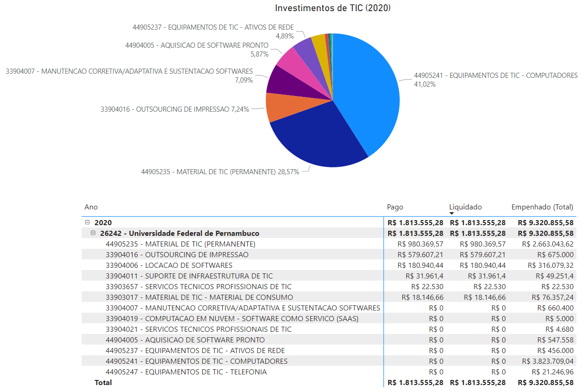Click the 44905247 Equipamentos de TIC Telefonia row
This screenshot has height=392, width=582.
coord(186,372)
